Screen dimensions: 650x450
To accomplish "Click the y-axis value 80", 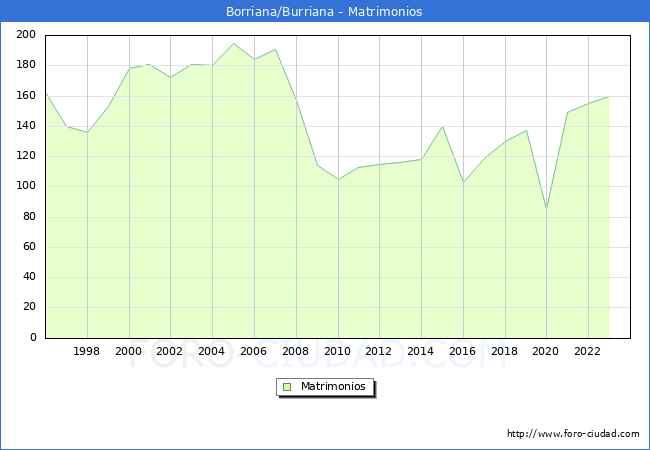I will click(29, 217).
